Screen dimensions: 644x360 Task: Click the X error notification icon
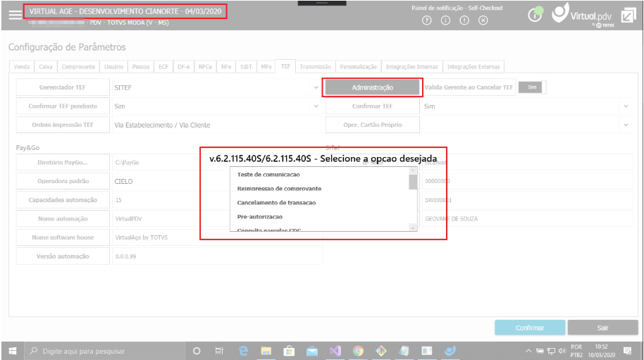[x=483, y=20]
